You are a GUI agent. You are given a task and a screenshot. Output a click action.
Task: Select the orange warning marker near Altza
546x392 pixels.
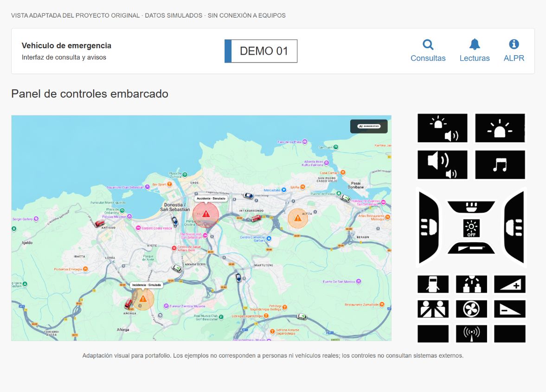298,218
